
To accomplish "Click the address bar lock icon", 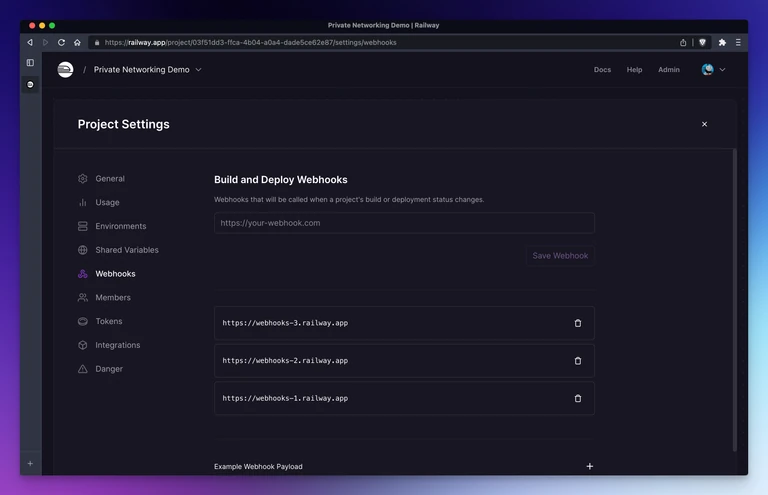I will pos(97,43).
